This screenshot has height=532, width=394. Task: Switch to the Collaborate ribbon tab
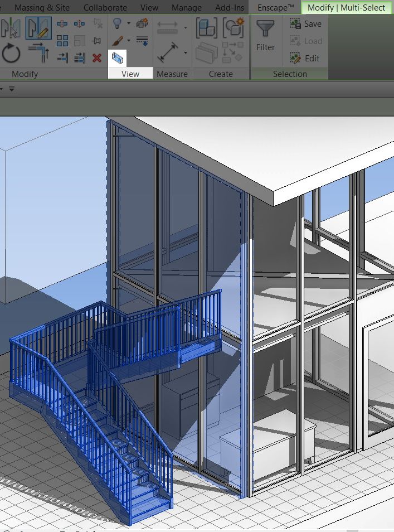click(x=105, y=8)
